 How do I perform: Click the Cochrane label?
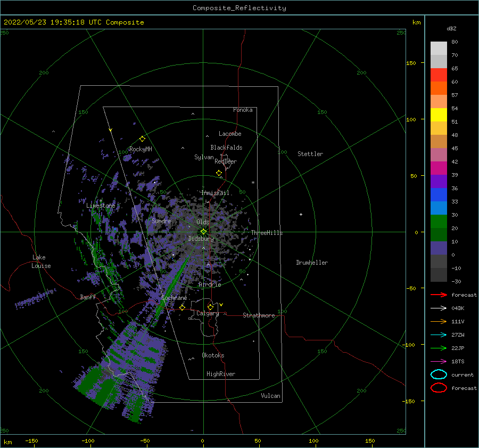click(x=174, y=298)
